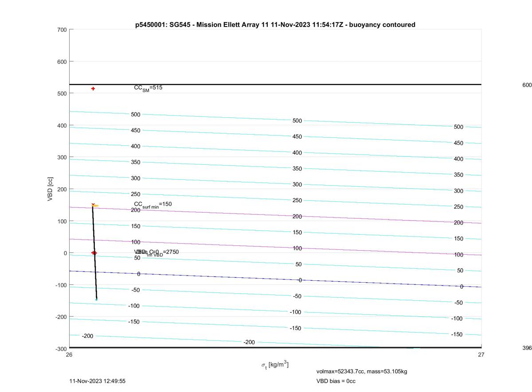
Task: Click the y-axis tick label "0"
Action: pos(65,253)
